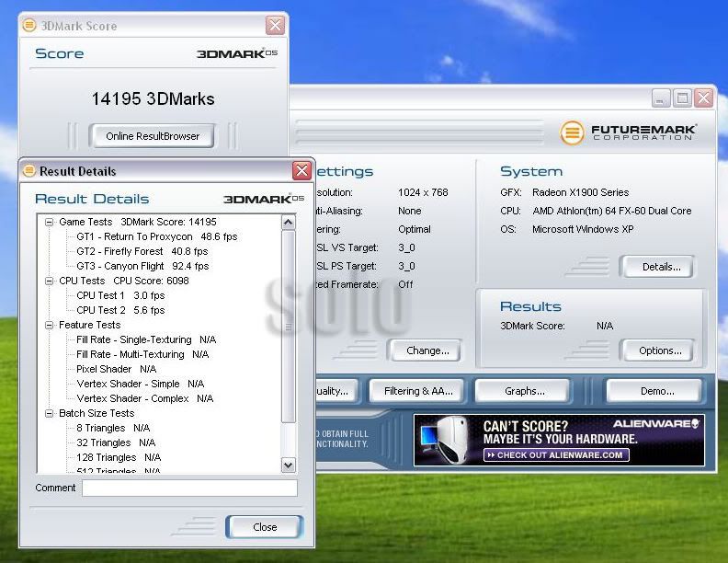
Task: Launch the Demo button
Action: 657,391
